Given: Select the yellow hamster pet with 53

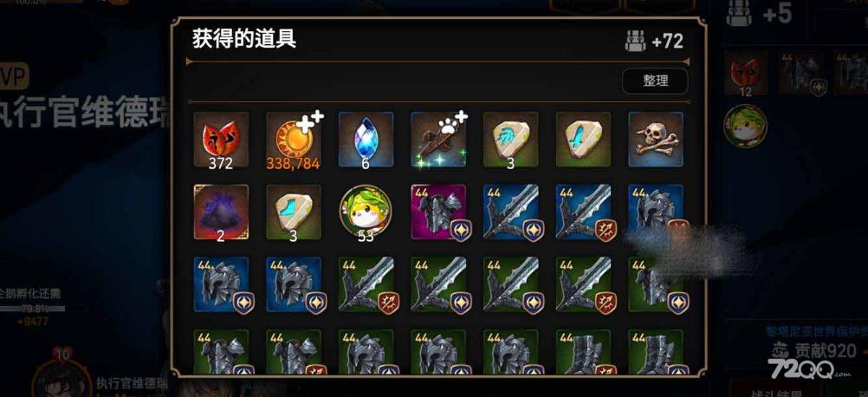Looking at the screenshot, I should 366,212.
